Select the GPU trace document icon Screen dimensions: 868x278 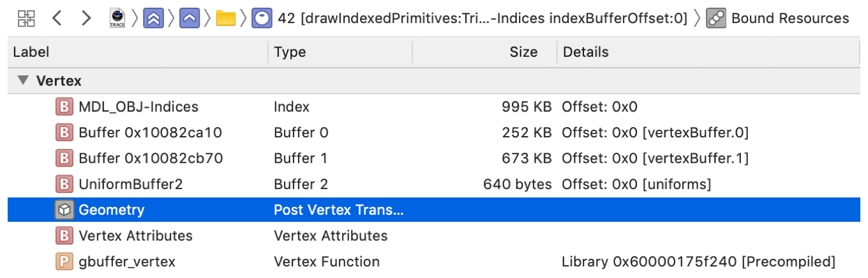pos(117,18)
